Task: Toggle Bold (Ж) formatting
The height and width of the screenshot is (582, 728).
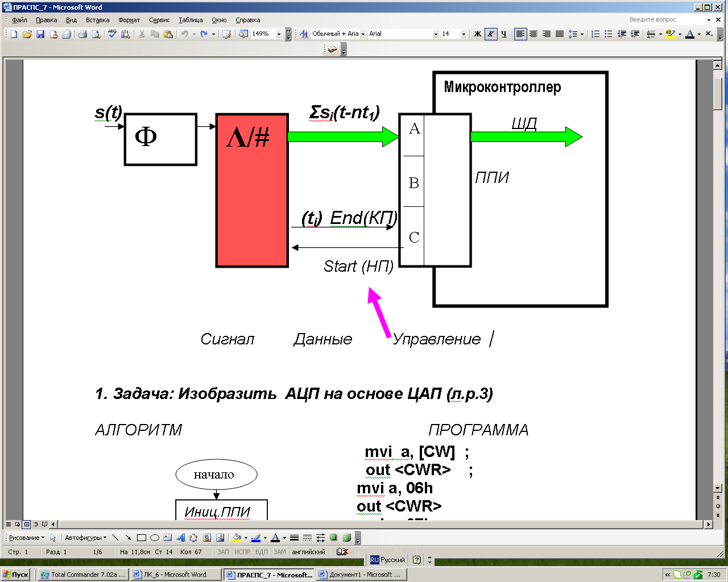Action: [478, 34]
